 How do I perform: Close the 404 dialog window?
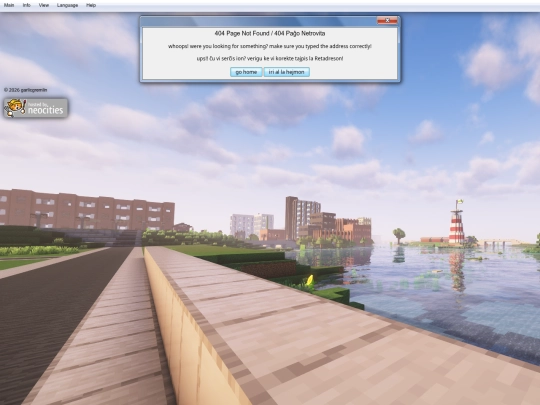point(387,21)
